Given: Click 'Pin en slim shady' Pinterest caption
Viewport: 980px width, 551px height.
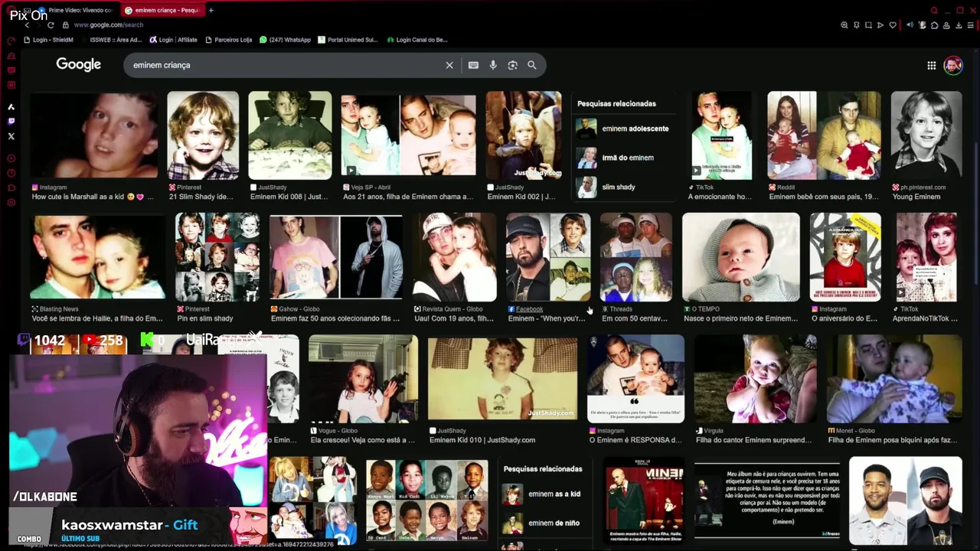Looking at the screenshot, I should pos(205,318).
